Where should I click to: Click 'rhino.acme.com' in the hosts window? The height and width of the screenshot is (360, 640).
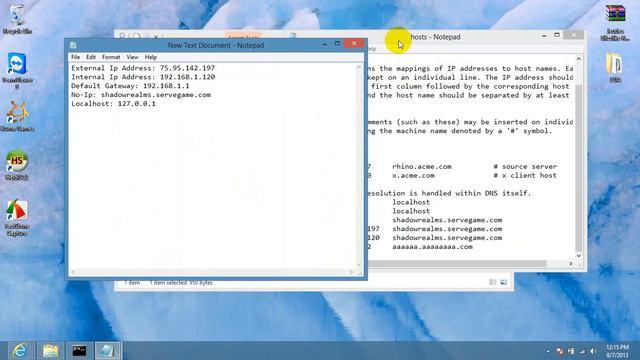click(422, 167)
